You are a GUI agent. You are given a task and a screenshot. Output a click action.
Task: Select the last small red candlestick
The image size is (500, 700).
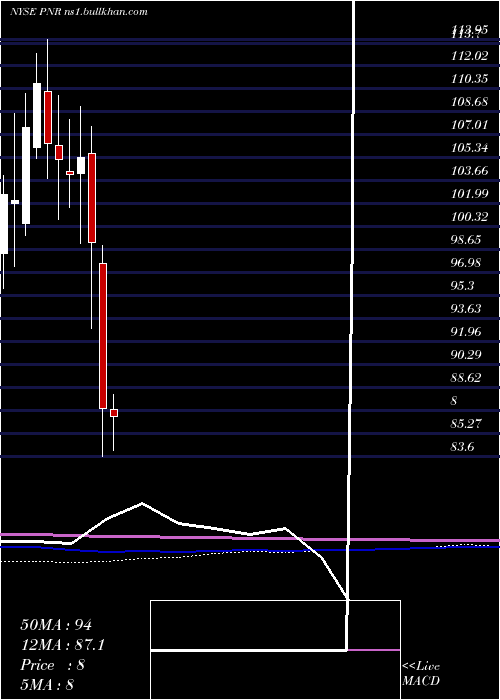(114, 413)
